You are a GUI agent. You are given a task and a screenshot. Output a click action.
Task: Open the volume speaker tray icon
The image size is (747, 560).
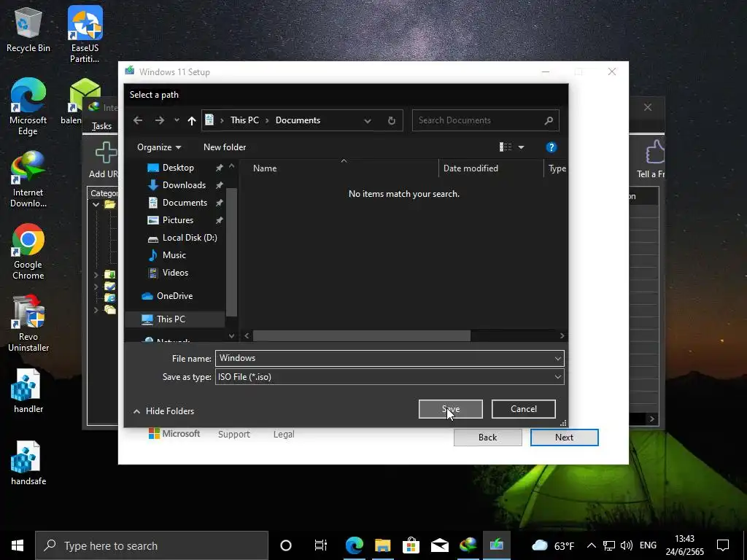click(627, 545)
